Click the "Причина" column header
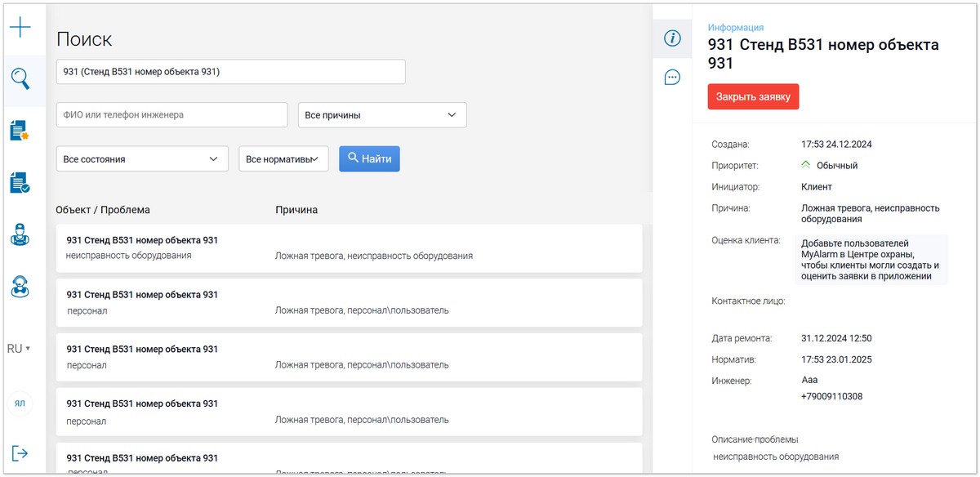This screenshot has height=477, width=980. point(296,210)
